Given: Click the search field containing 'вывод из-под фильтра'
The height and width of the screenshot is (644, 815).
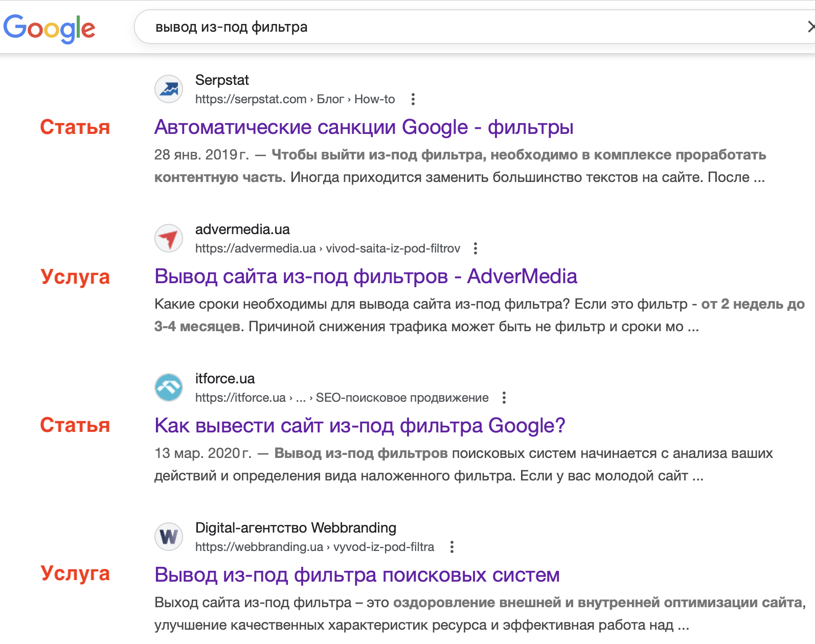Looking at the screenshot, I should [x=460, y=27].
